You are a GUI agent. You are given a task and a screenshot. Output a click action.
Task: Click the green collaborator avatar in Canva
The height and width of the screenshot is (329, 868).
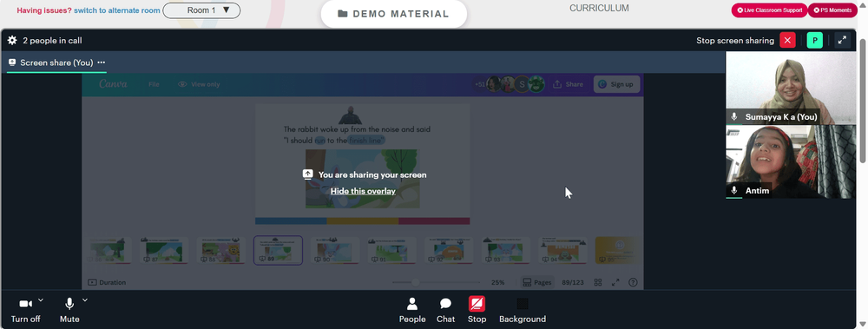click(536, 84)
